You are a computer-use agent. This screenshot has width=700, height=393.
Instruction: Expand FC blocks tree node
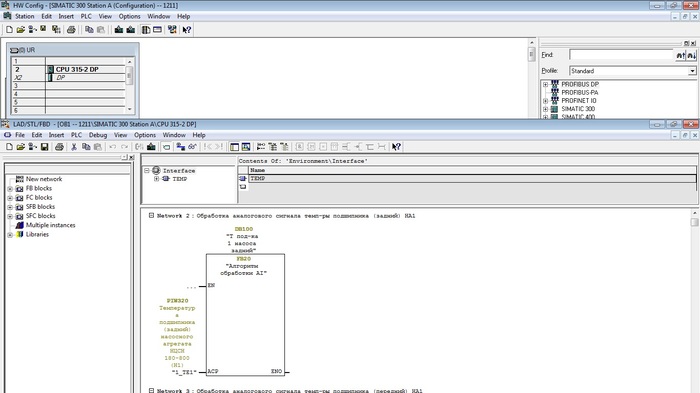10,198
